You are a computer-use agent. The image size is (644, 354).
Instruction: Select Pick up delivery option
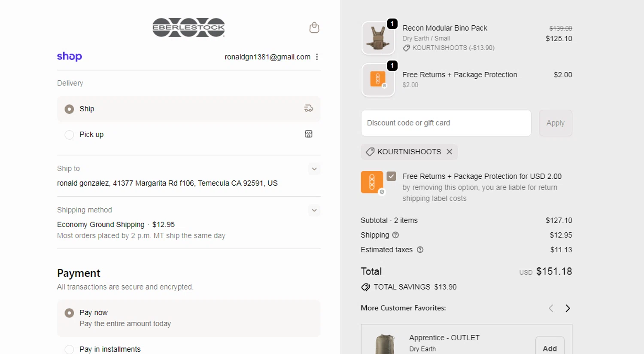(x=69, y=135)
